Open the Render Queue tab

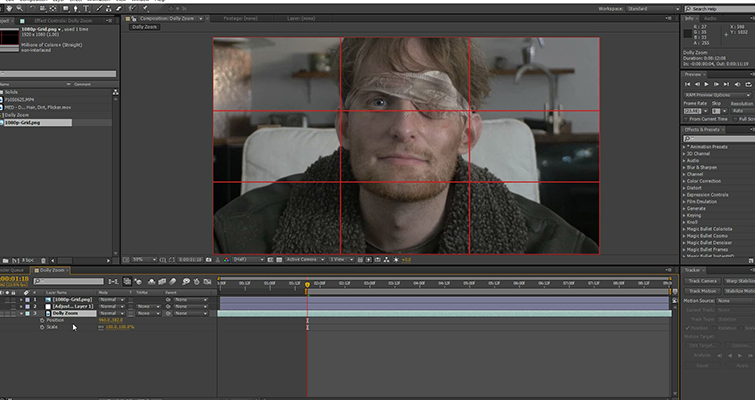[x=13, y=269]
